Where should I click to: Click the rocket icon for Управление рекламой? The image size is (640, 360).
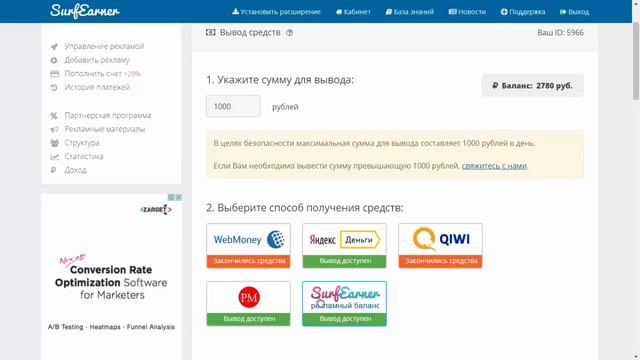pyautogui.click(x=54, y=47)
